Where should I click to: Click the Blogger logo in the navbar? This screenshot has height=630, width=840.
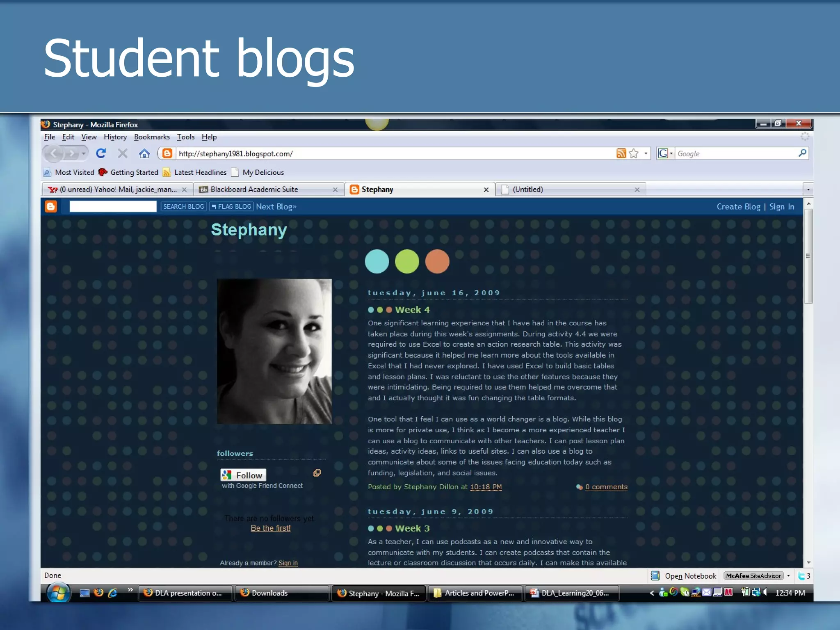[51, 206]
